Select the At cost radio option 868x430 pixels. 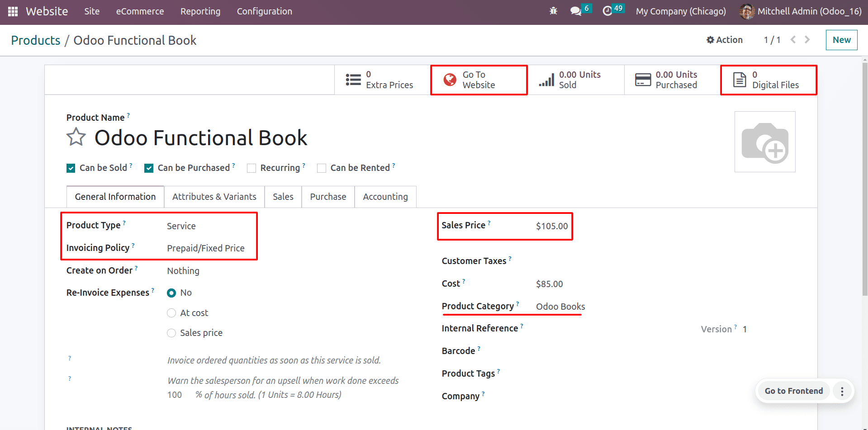pos(171,313)
